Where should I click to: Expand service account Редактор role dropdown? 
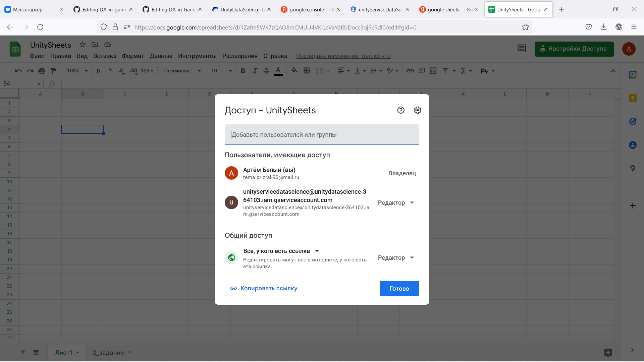(396, 203)
